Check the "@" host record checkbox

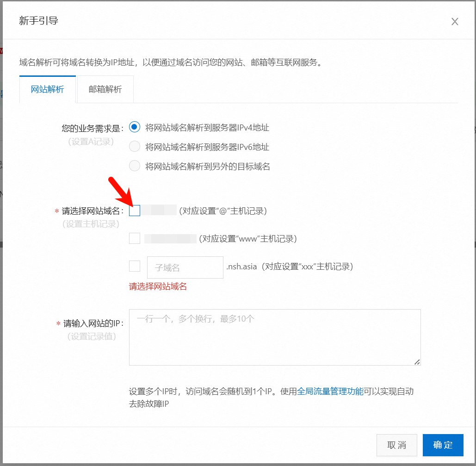(x=135, y=211)
